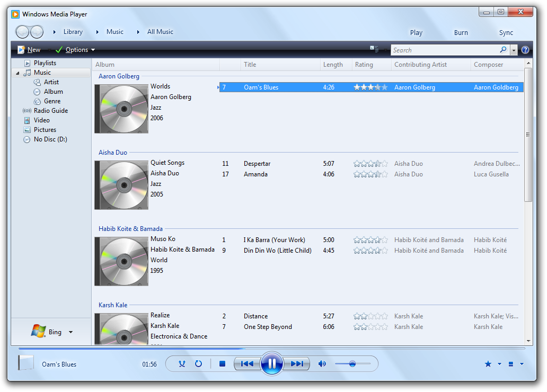Click the Search input field
Viewport: 547px width, 392px height.
click(x=444, y=50)
